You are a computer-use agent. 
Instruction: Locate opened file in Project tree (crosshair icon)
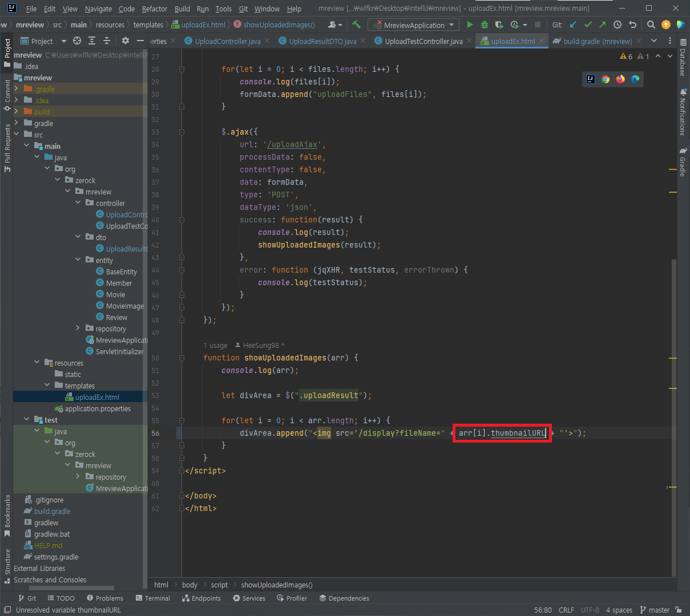coord(77,40)
